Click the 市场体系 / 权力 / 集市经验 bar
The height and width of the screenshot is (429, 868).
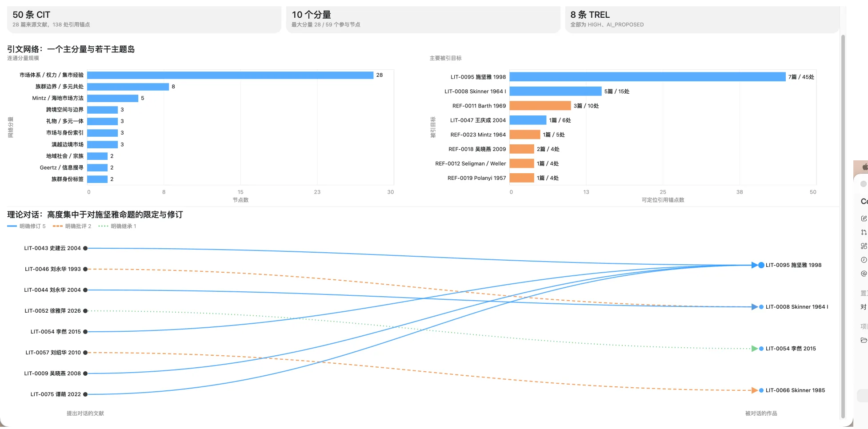pos(230,75)
